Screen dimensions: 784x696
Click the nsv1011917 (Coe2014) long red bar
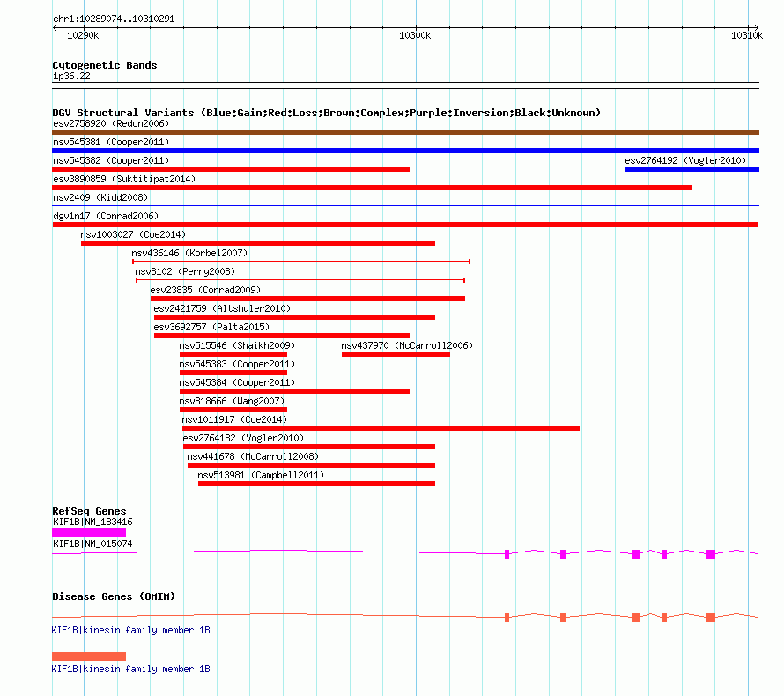[x=381, y=428]
